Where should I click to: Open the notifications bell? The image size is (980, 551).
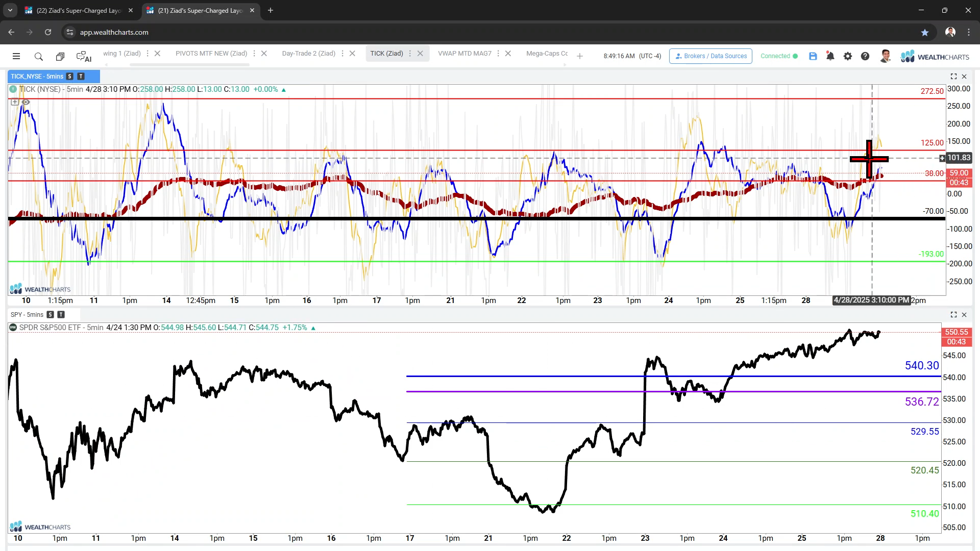pos(830,56)
